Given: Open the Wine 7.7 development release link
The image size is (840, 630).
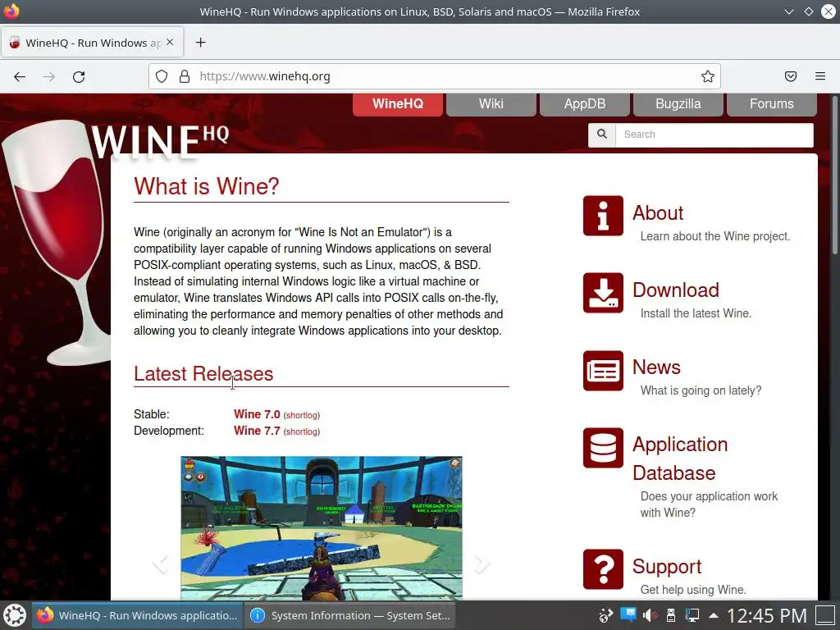Looking at the screenshot, I should click(257, 431).
